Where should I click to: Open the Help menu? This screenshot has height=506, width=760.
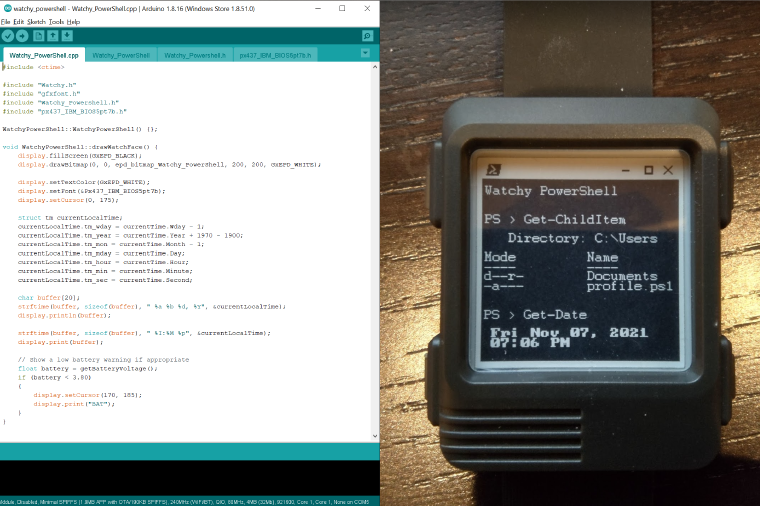[73, 22]
